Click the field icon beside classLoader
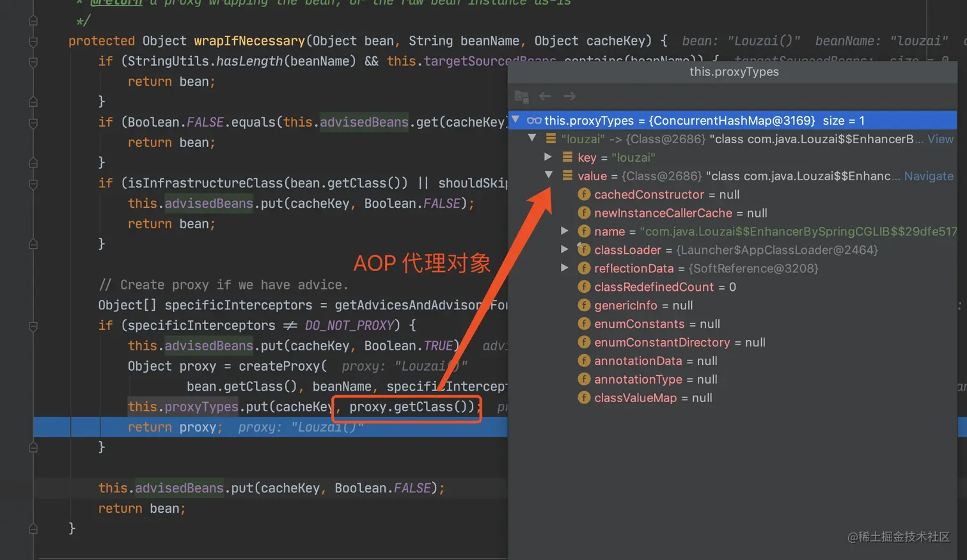Viewport: 967px width, 560px height. pos(584,249)
